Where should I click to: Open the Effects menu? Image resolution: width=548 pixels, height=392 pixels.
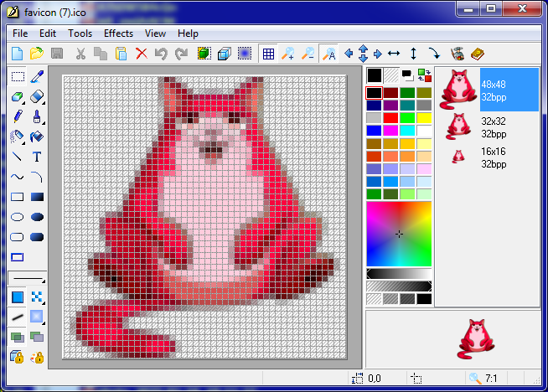coord(118,34)
